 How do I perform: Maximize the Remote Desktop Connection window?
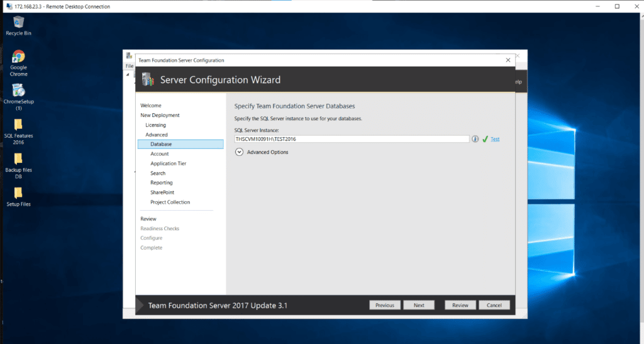coord(617,6)
